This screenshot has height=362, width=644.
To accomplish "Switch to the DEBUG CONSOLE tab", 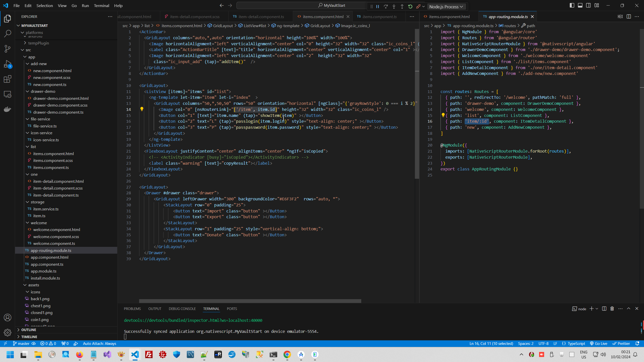I will click(x=182, y=309).
